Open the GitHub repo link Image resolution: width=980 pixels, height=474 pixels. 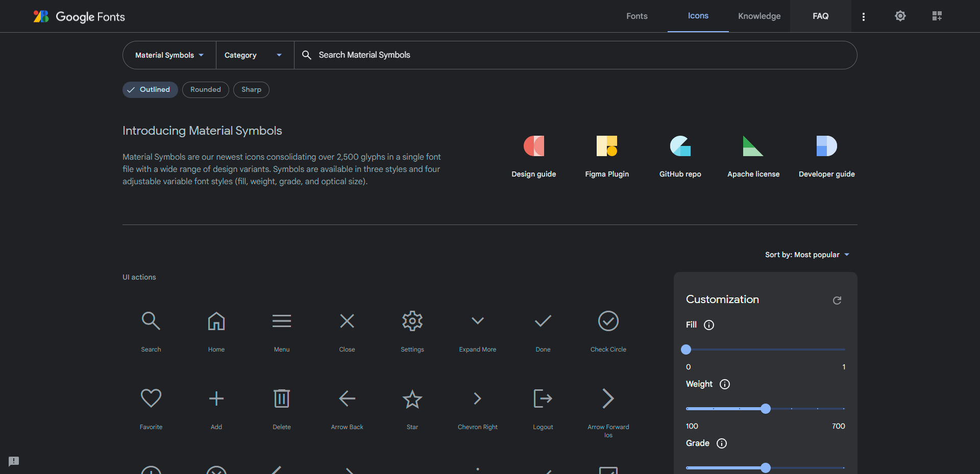click(680, 157)
